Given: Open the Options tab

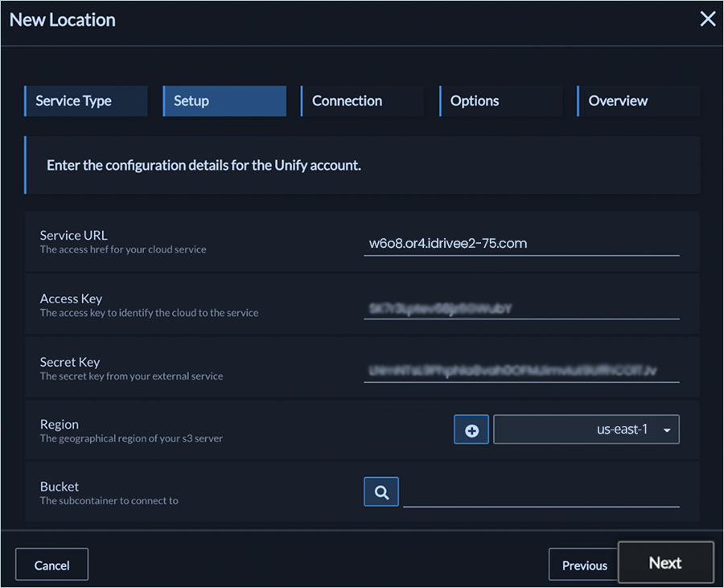Looking at the screenshot, I should 500,101.
